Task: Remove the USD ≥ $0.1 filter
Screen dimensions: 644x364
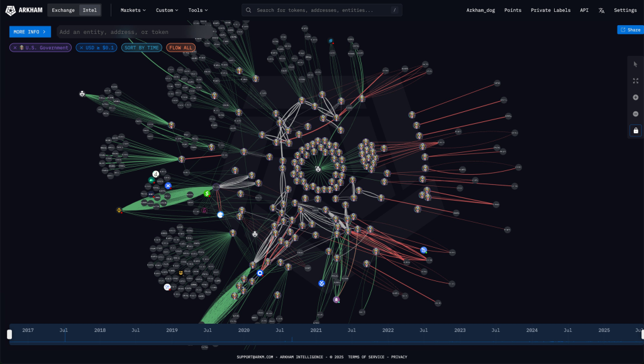Action: pos(82,48)
